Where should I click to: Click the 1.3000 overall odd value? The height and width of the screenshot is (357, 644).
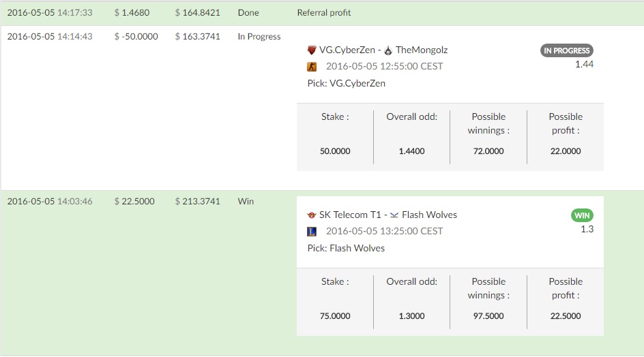411,316
